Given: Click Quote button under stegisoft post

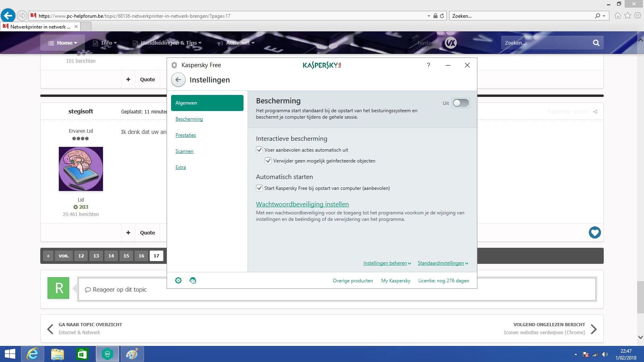Looking at the screenshot, I should [x=147, y=232].
